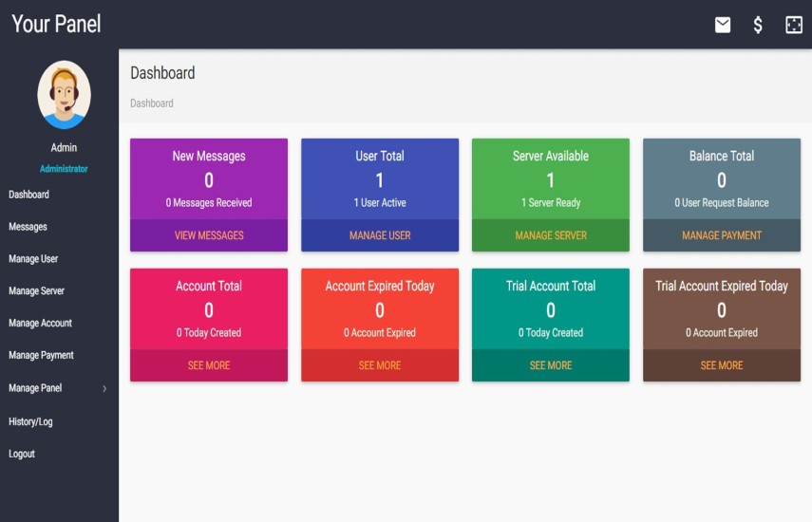
Task: Open the mail envelope icon in header
Action: pyautogui.click(x=723, y=25)
